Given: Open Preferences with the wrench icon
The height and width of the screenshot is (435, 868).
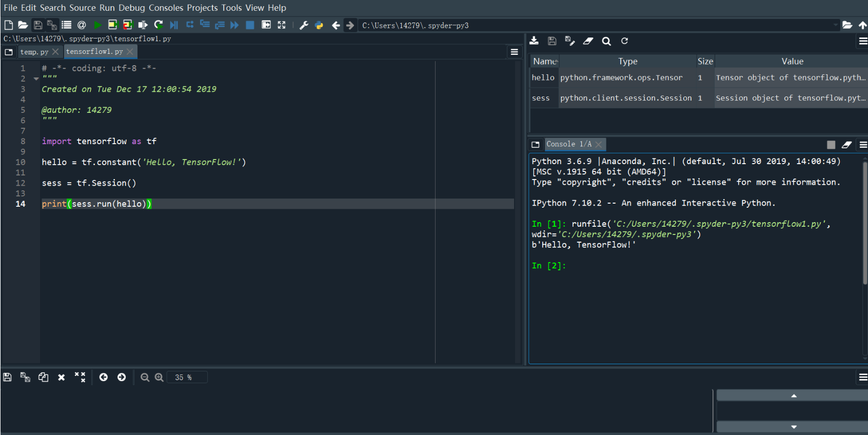Looking at the screenshot, I should (304, 25).
